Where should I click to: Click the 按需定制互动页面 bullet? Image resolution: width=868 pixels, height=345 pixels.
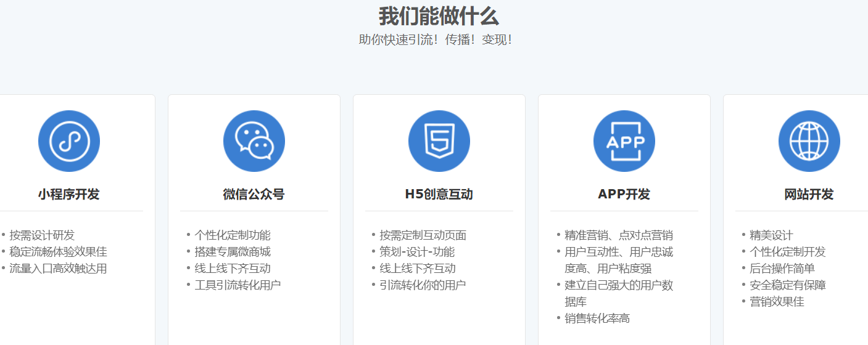pyautogui.click(x=423, y=235)
